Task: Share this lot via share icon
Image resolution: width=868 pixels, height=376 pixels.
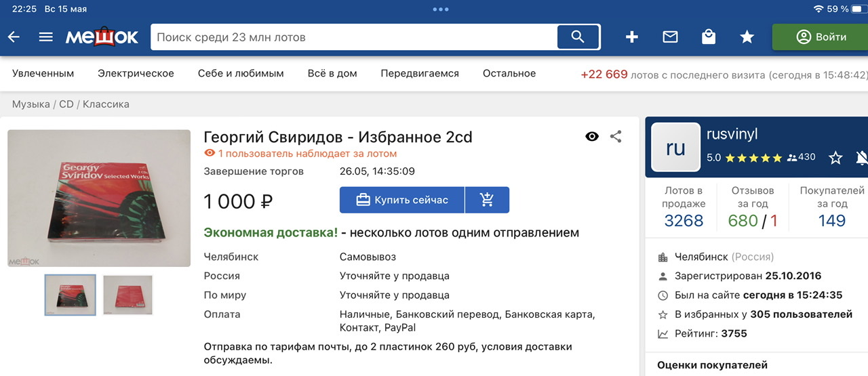Action: [616, 137]
